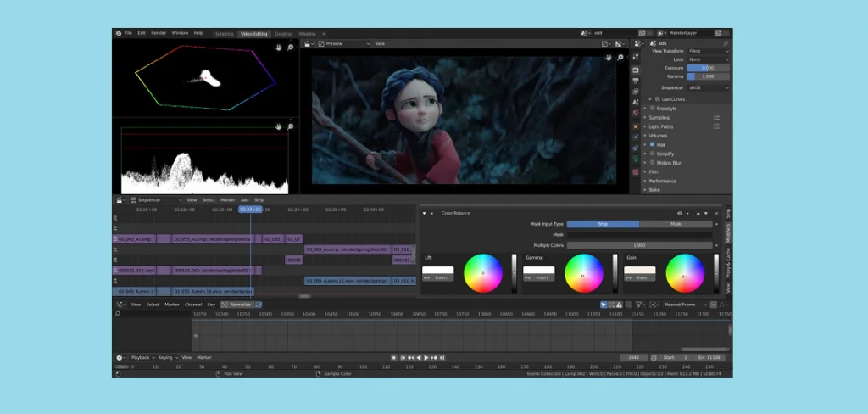Open the View Layer properties icon
Viewport: 868px width, 414px height.
tap(636, 92)
